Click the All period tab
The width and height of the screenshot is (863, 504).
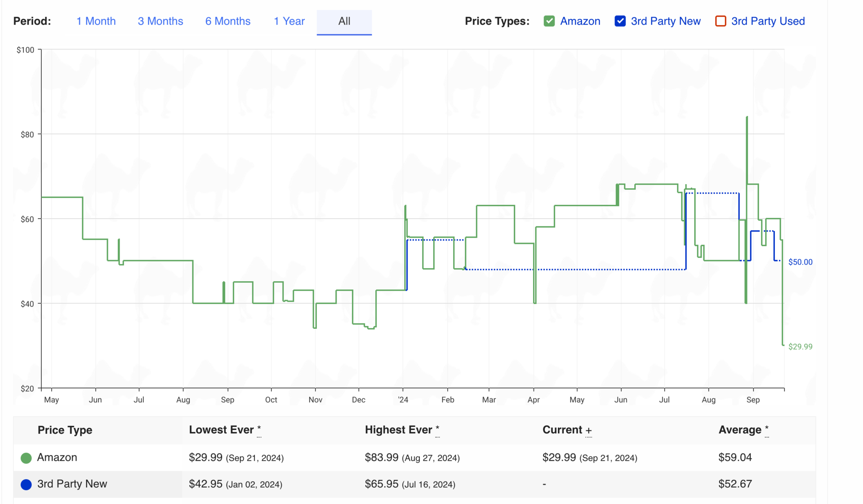click(344, 22)
